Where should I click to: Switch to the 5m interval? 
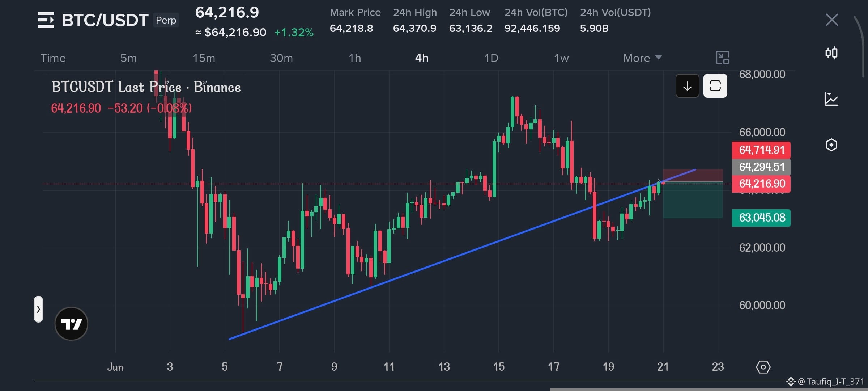click(128, 58)
